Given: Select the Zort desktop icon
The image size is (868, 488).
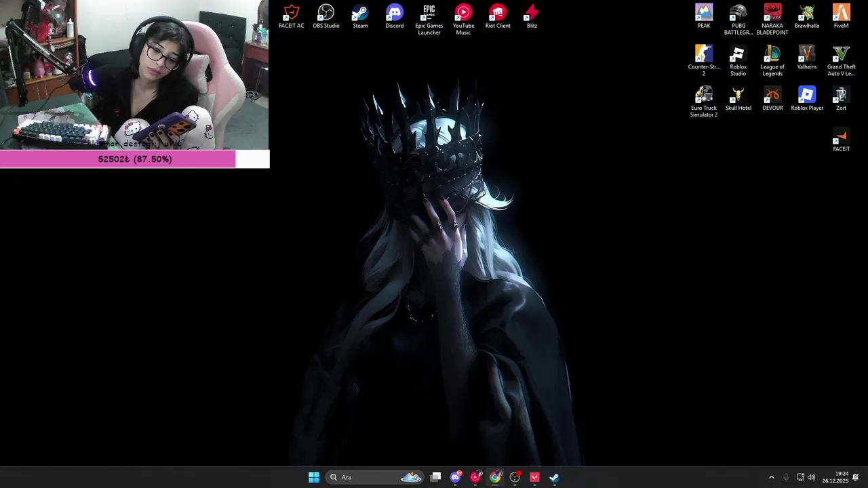Looking at the screenshot, I should point(841,100).
